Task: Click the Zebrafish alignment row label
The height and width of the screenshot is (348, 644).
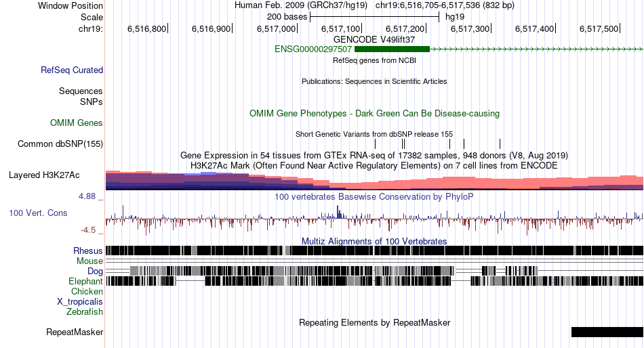Action: point(85,312)
